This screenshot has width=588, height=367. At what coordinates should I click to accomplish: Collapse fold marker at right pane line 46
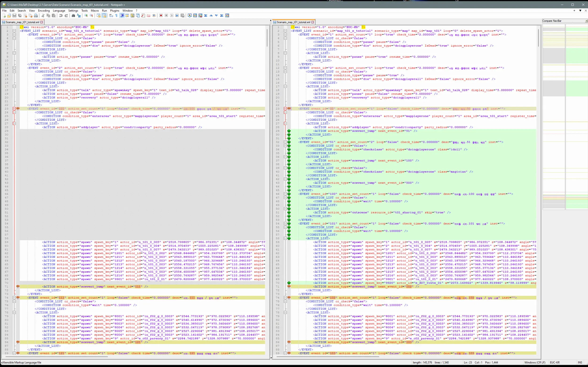tap(285, 194)
